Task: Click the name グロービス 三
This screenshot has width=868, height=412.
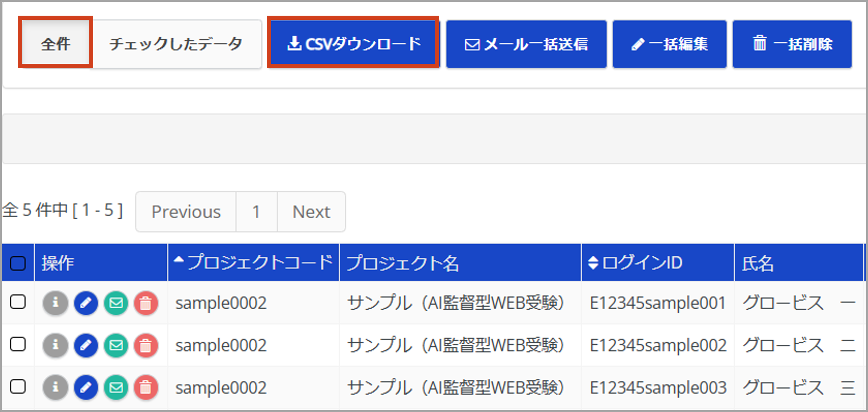Action: 799,387
